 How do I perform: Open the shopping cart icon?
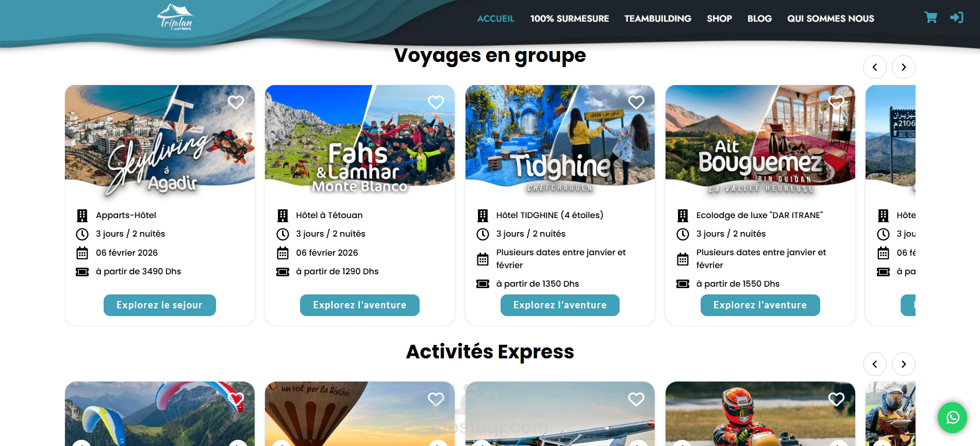click(931, 18)
